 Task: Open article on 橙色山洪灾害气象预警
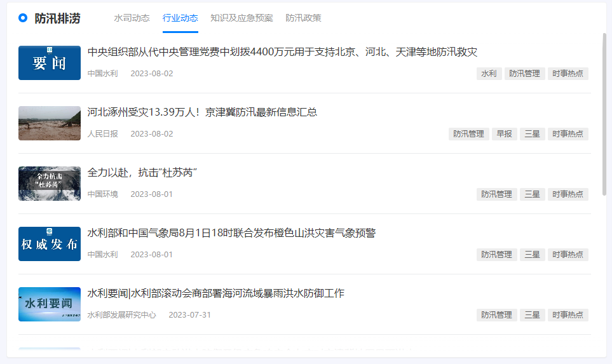pos(231,233)
